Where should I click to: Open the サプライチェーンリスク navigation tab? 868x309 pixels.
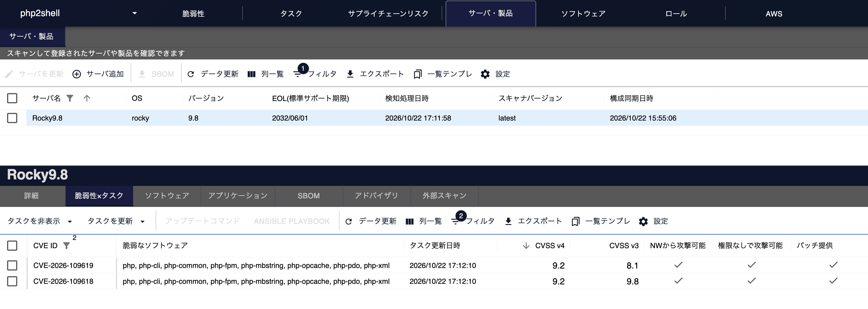pyautogui.click(x=388, y=14)
